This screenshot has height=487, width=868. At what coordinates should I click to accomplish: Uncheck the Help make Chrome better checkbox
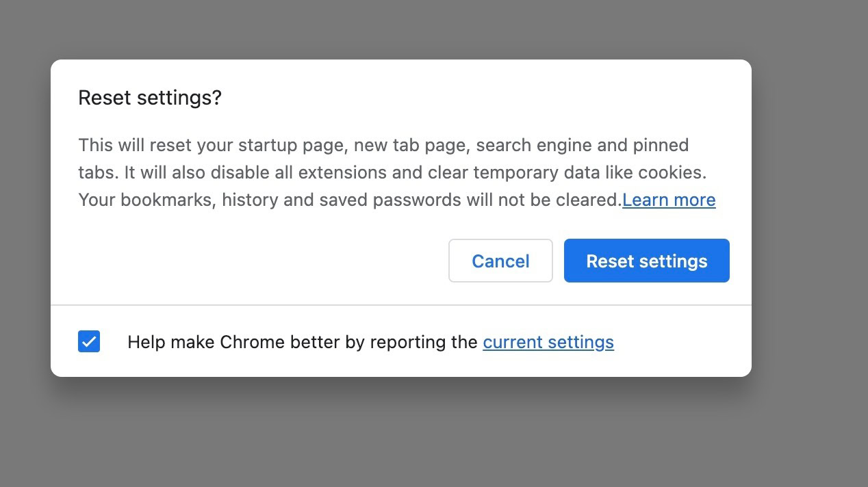[x=89, y=341]
